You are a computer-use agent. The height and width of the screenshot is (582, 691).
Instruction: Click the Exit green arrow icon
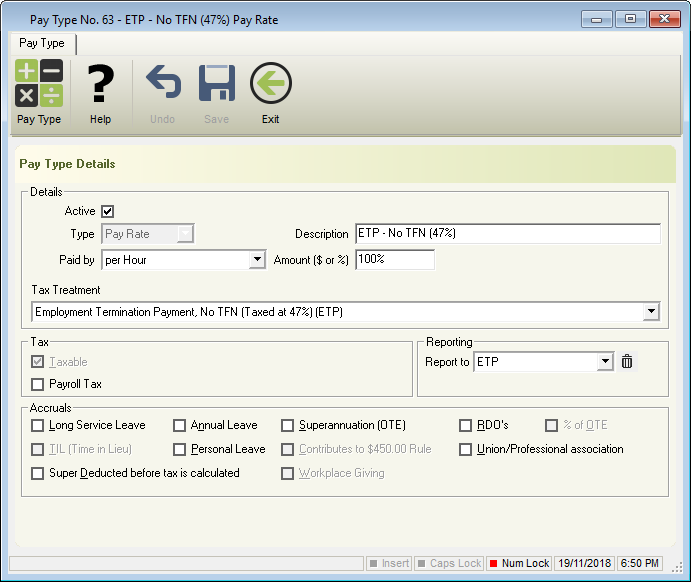(271, 83)
